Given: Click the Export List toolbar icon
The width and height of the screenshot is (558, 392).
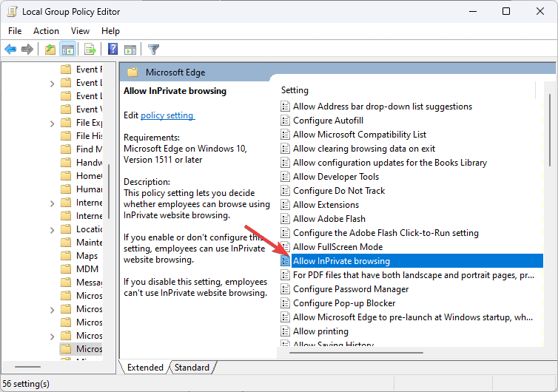Looking at the screenshot, I should 90,49.
